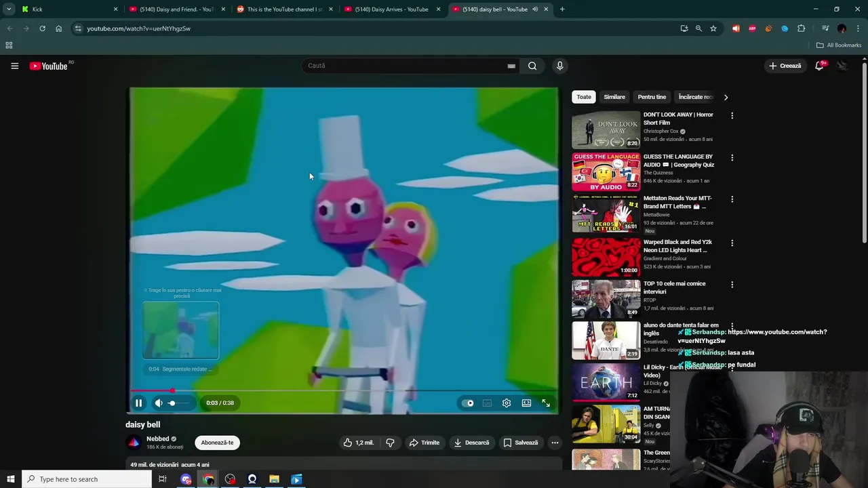Save the video with Salvează

(521, 443)
